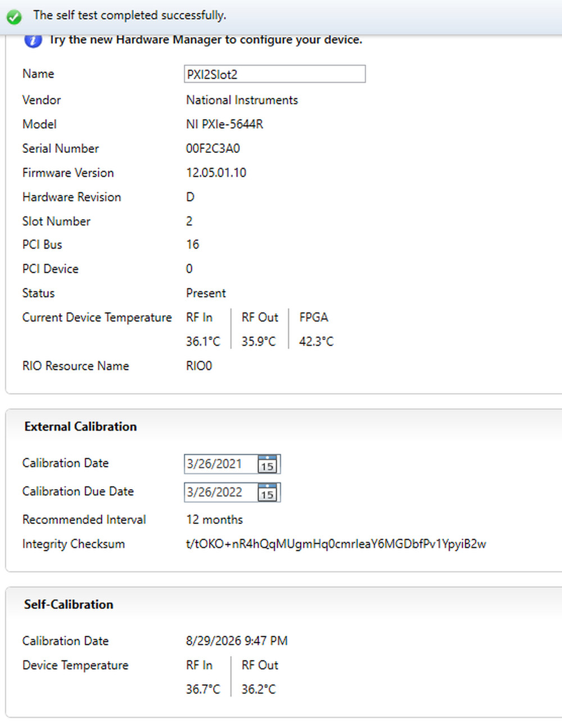
Task: Open calendar picker for Calibration Date 3/26/2021
Action: tap(268, 464)
